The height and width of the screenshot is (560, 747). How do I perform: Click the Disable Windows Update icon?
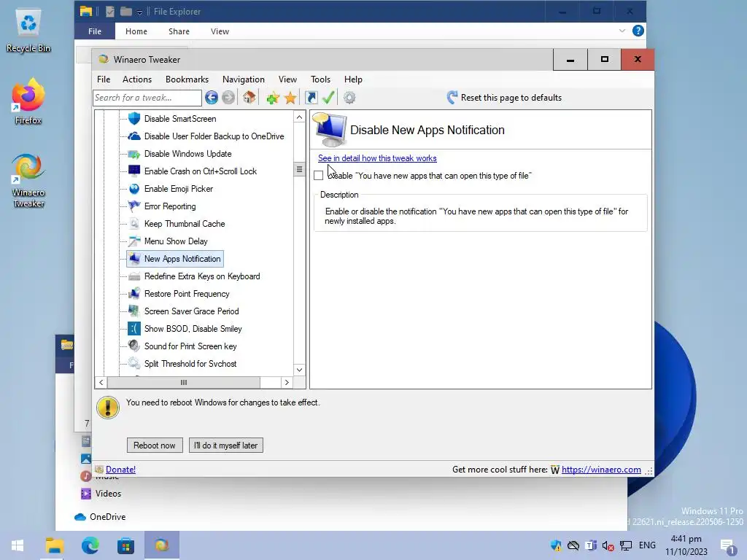[x=134, y=154]
